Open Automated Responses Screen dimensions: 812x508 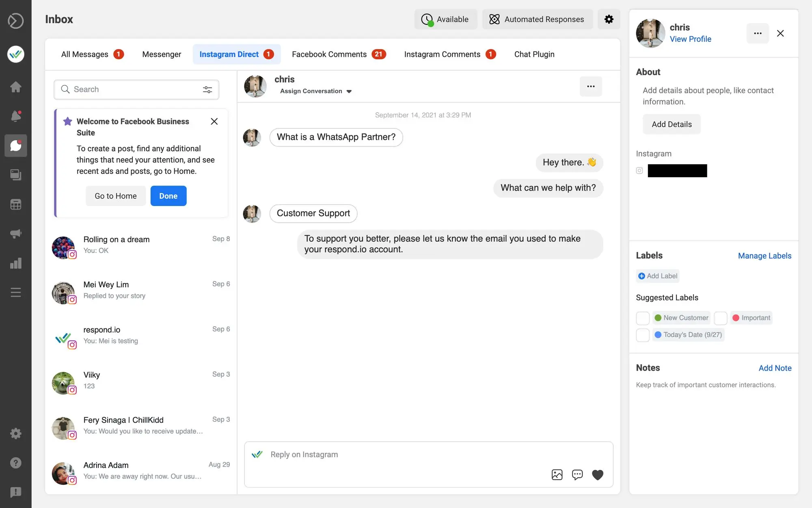(x=537, y=19)
